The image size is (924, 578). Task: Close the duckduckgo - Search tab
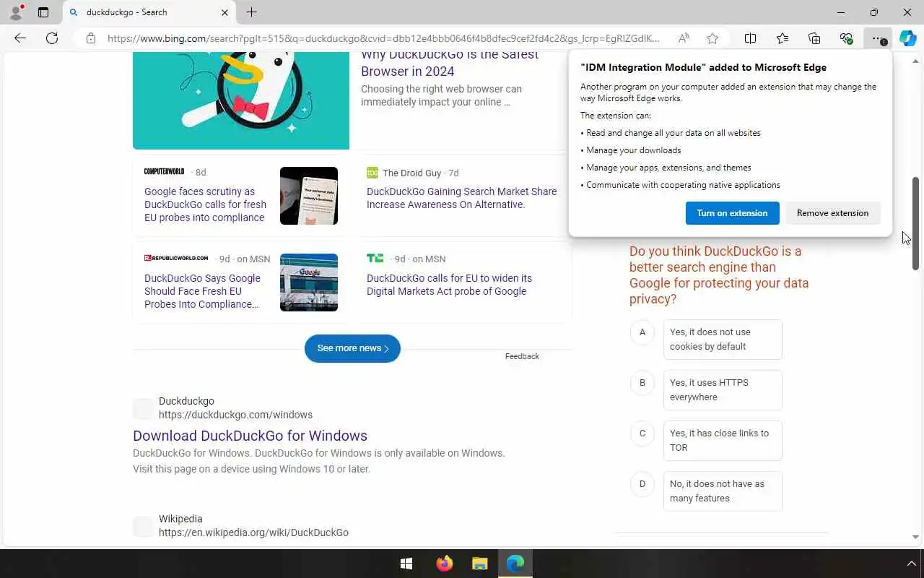(225, 12)
